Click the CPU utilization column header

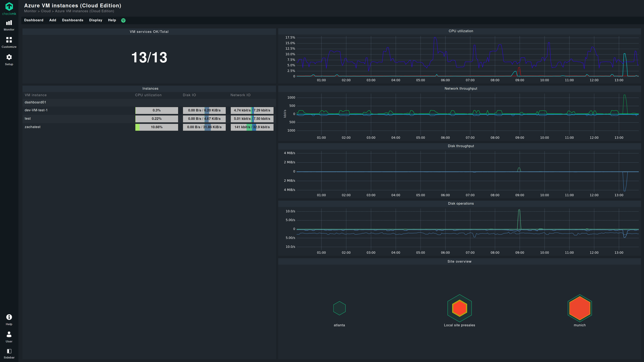(148, 95)
